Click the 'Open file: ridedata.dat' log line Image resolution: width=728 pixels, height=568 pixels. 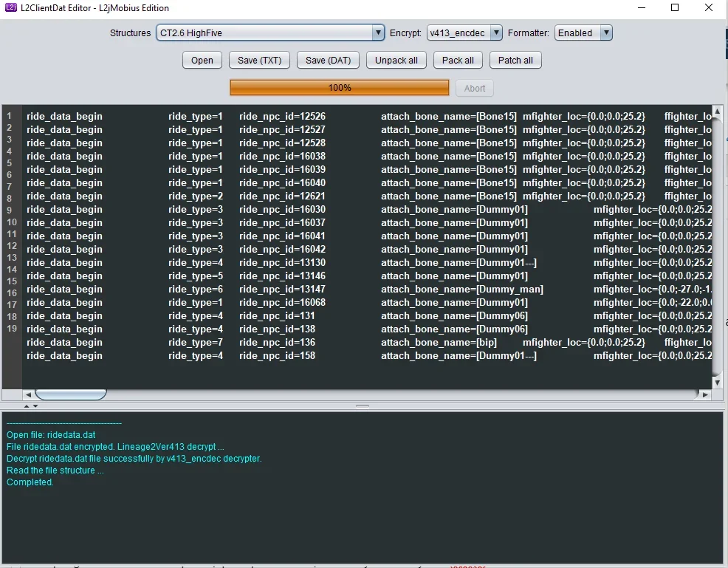tap(51, 435)
